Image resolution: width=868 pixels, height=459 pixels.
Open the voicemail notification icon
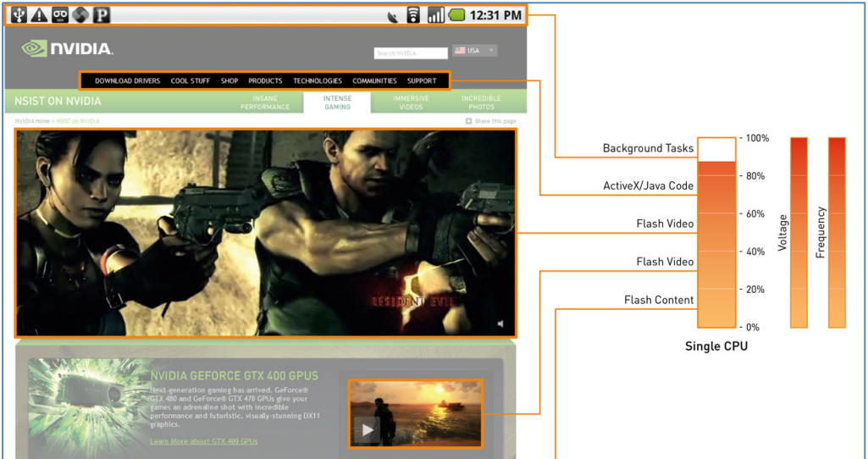tap(60, 15)
